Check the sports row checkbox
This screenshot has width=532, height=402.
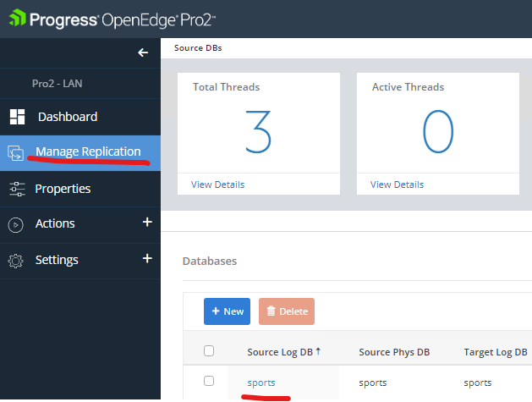coord(209,381)
